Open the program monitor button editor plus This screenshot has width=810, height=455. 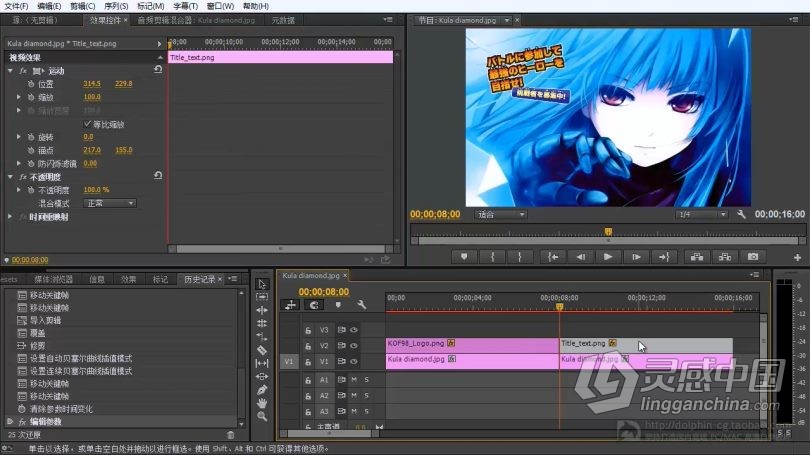[798, 257]
